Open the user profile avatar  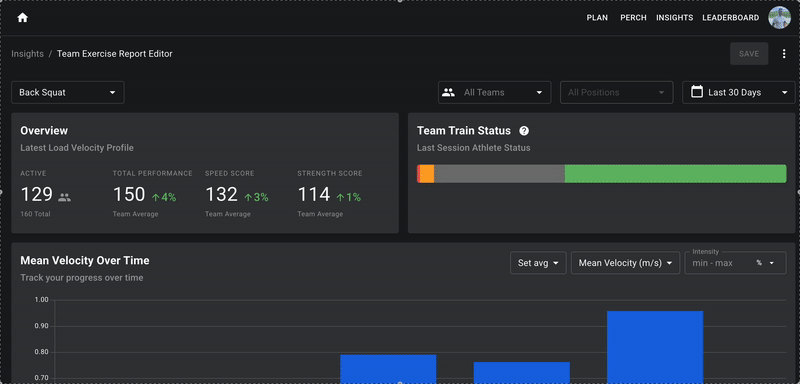click(779, 17)
